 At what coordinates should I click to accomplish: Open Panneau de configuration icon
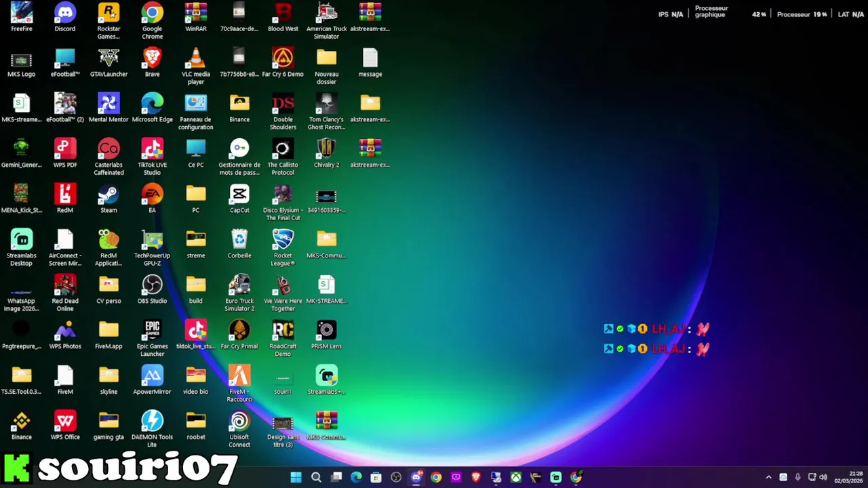pos(196,112)
